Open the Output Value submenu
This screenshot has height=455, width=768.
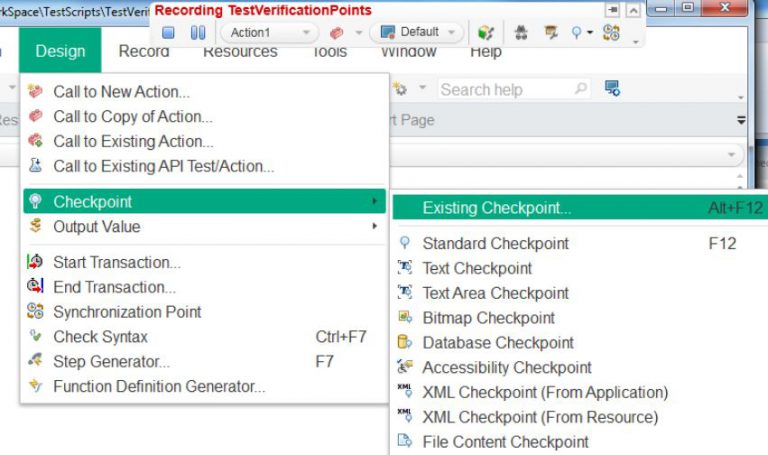204,227
